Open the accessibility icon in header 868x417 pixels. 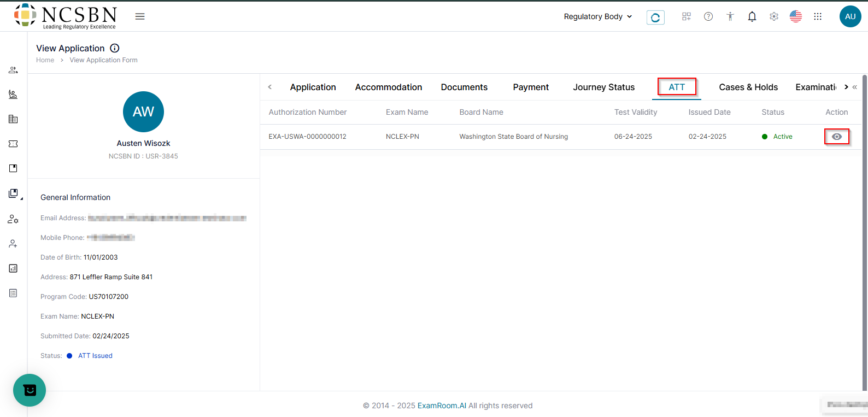click(x=730, y=17)
